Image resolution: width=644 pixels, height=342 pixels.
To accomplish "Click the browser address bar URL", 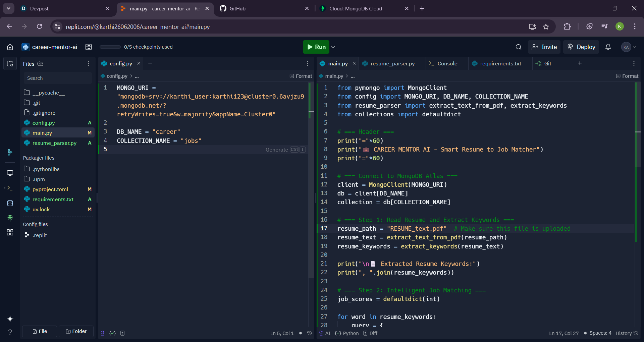I will coord(138,27).
